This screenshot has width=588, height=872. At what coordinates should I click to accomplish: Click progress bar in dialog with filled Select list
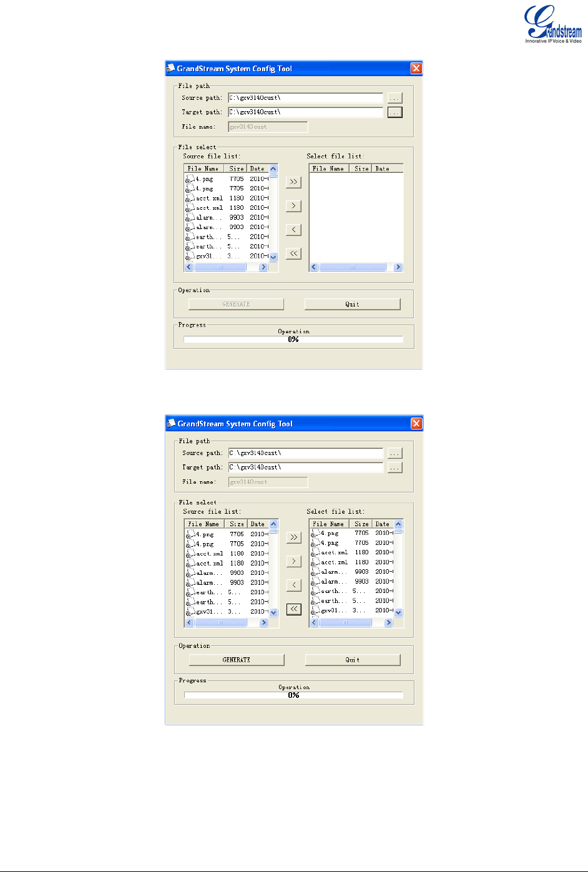click(x=294, y=695)
